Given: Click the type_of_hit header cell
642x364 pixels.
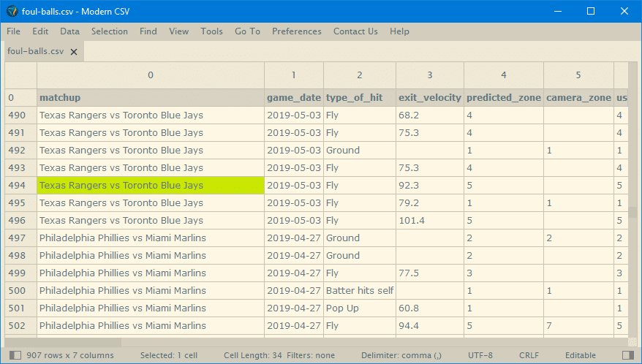Looking at the screenshot, I should click(360, 98).
